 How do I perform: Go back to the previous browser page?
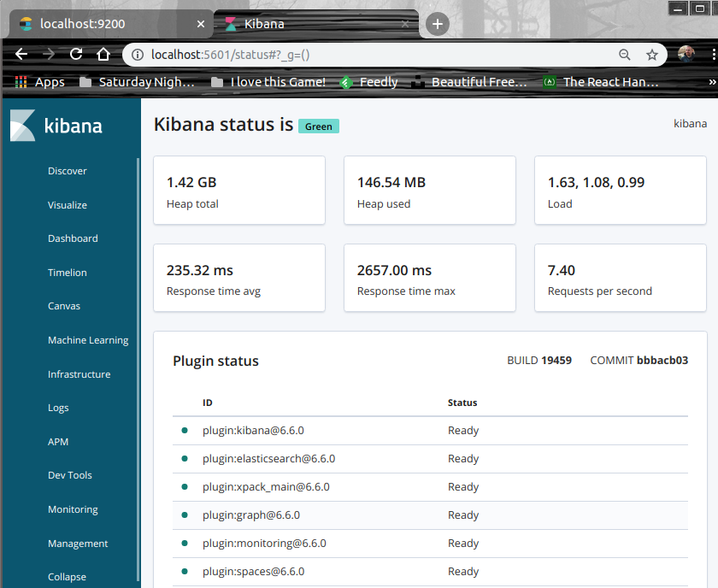tap(21, 54)
